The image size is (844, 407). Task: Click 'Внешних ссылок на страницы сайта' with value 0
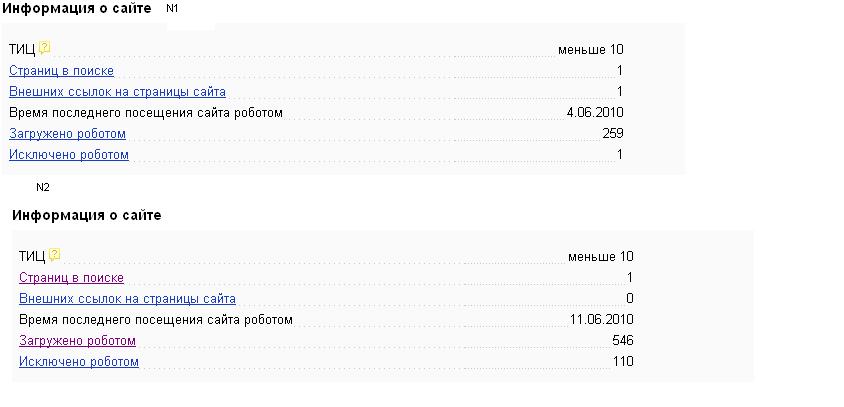(x=127, y=299)
